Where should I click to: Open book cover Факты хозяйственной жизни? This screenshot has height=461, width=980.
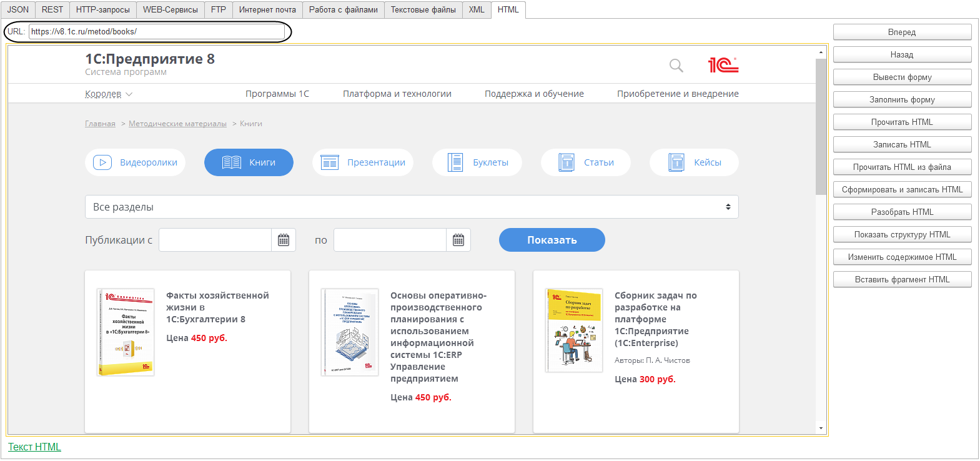126,332
